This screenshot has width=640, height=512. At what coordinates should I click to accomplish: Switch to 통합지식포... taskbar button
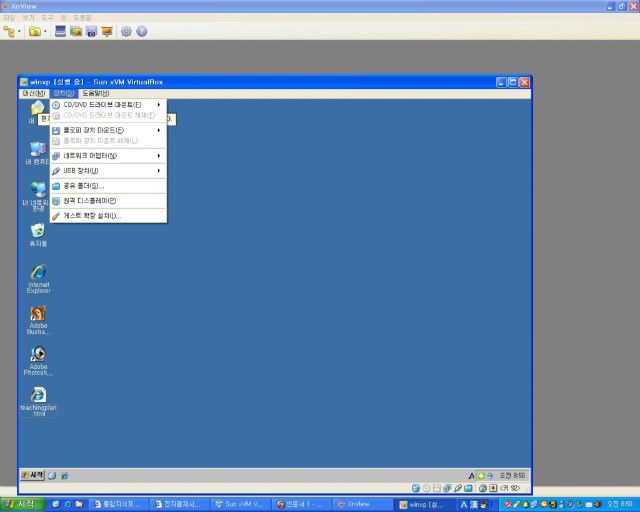[x=117, y=505]
